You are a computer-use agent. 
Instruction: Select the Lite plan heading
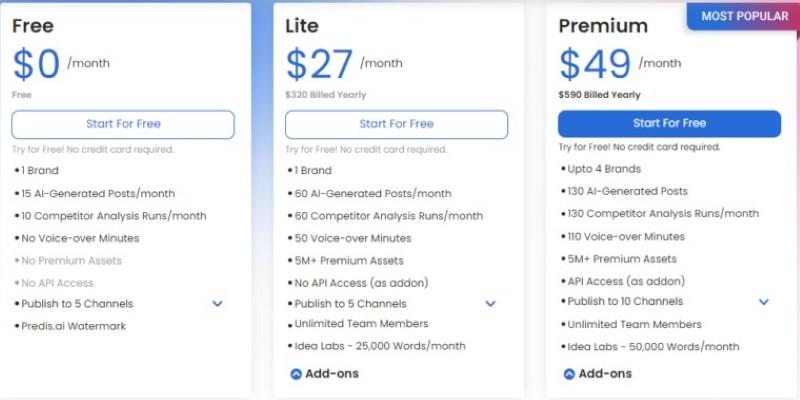[303, 26]
